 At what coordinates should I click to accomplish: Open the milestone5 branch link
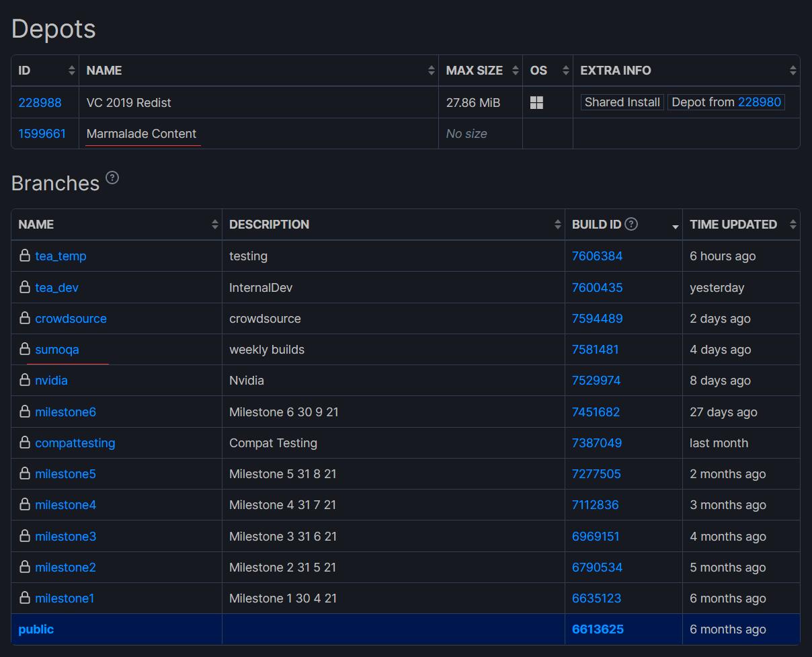pyautogui.click(x=65, y=473)
